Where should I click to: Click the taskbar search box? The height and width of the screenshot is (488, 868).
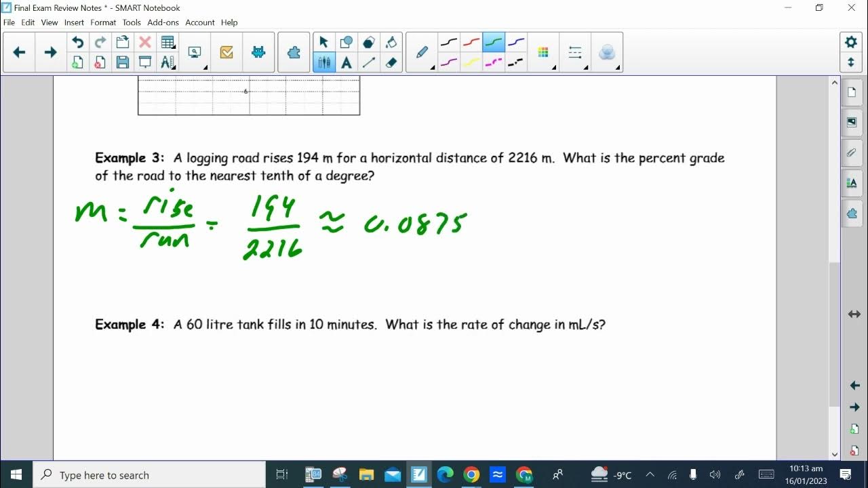pos(149,474)
